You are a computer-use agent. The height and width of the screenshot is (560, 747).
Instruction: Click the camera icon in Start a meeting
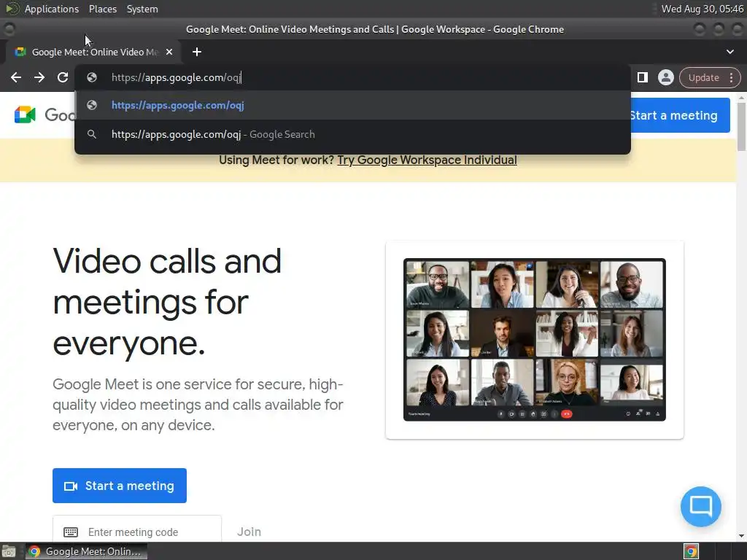click(x=71, y=486)
